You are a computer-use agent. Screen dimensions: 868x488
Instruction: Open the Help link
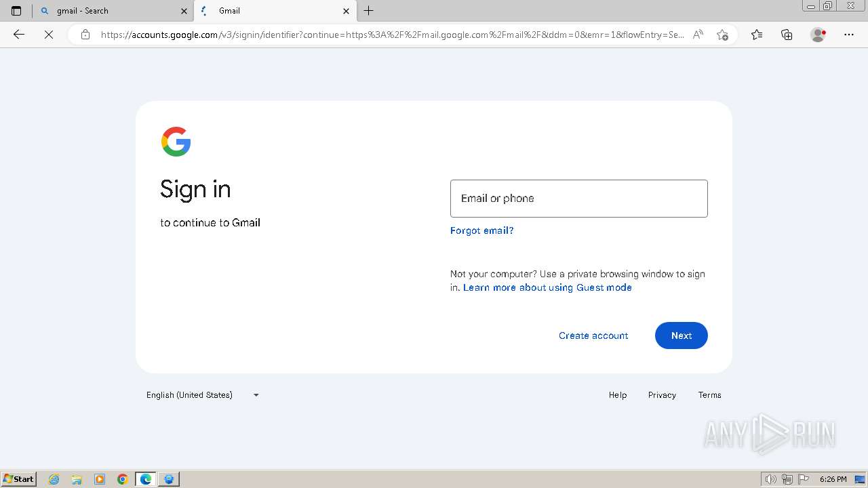[x=618, y=395]
